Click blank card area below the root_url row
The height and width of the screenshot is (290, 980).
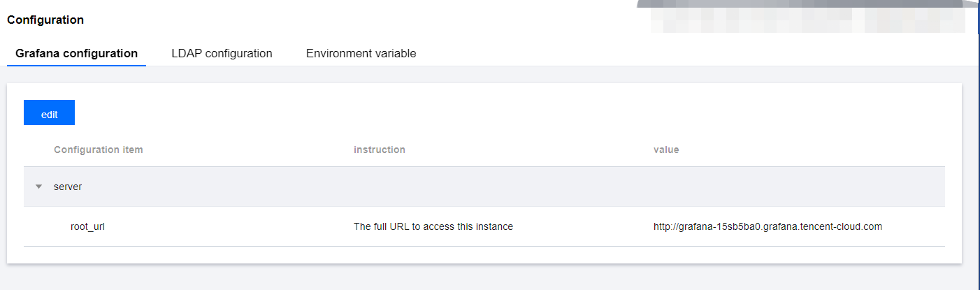[484, 255]
